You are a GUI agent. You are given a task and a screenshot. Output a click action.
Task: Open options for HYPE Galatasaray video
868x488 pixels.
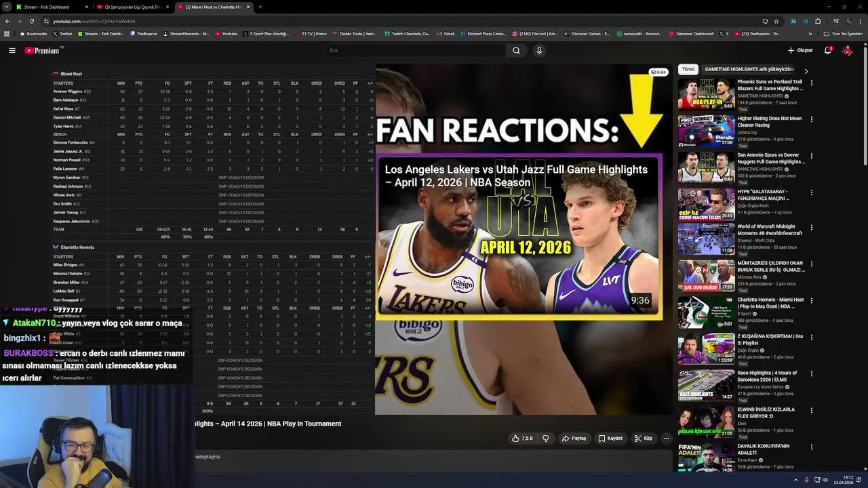[811, 192]
